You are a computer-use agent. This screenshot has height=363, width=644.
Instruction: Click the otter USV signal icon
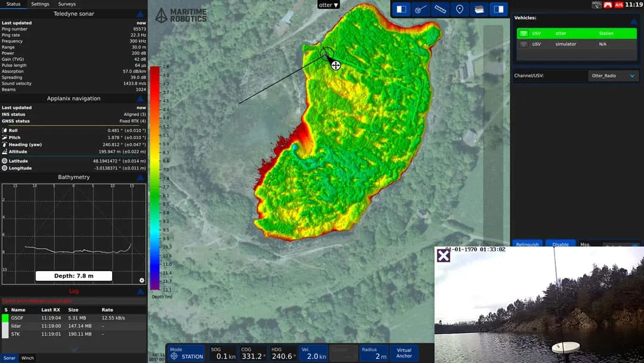click(x=524, y=33)
